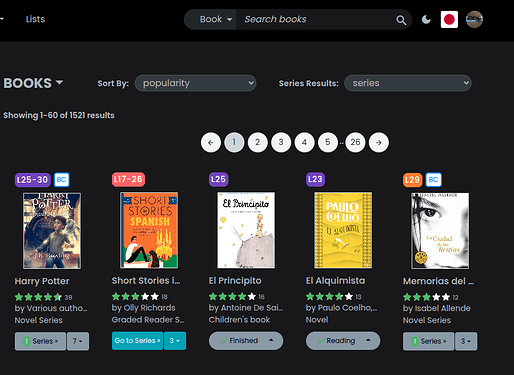
Task: Click the search magnifier icon
Action: 401,20
